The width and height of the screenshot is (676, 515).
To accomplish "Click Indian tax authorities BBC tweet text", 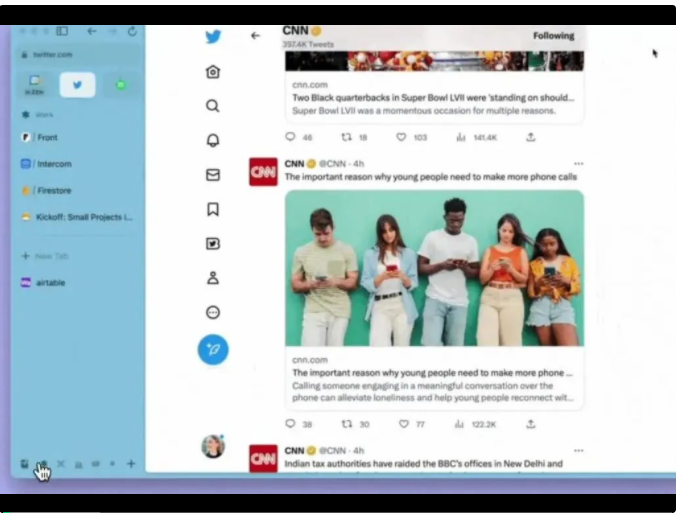I will tap(423, 464).
